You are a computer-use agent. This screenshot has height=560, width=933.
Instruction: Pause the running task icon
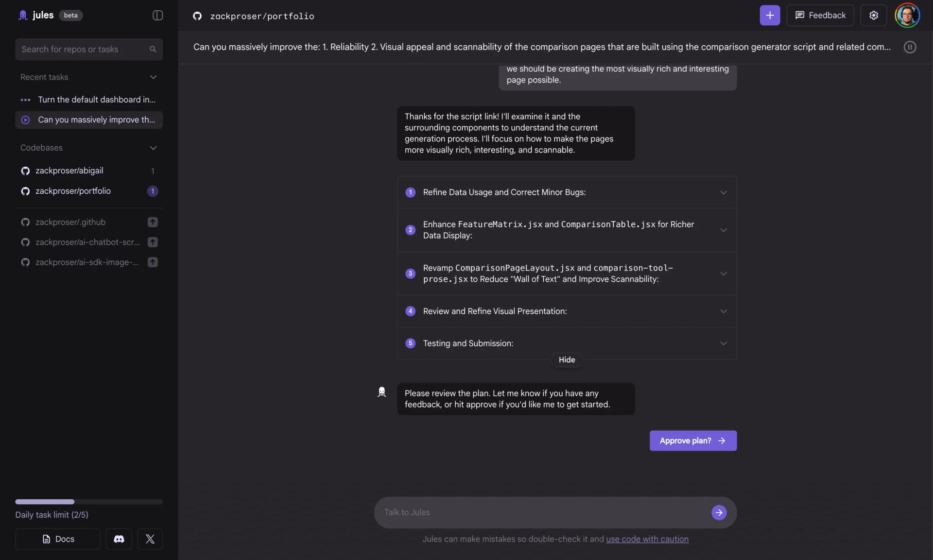[x=910, y=47]
